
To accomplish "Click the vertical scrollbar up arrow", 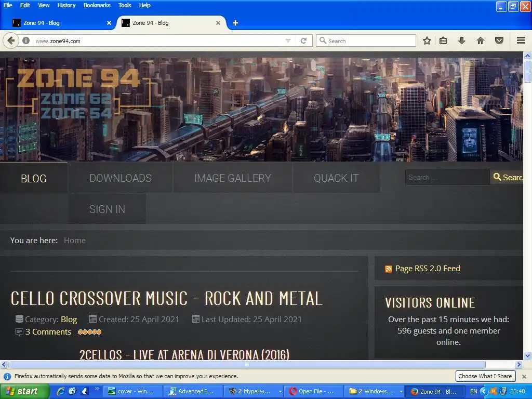I will point(527,55).
